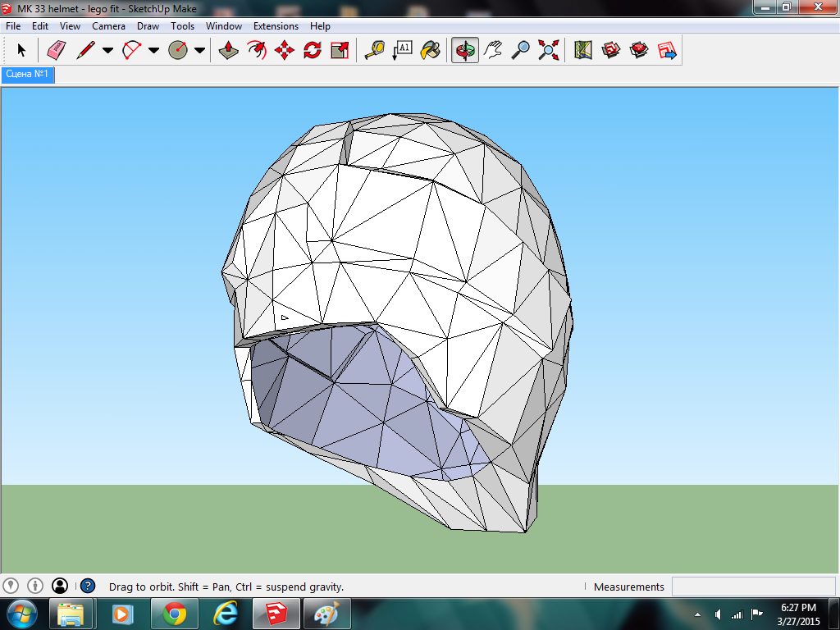Click the Measurements input box

753,587
